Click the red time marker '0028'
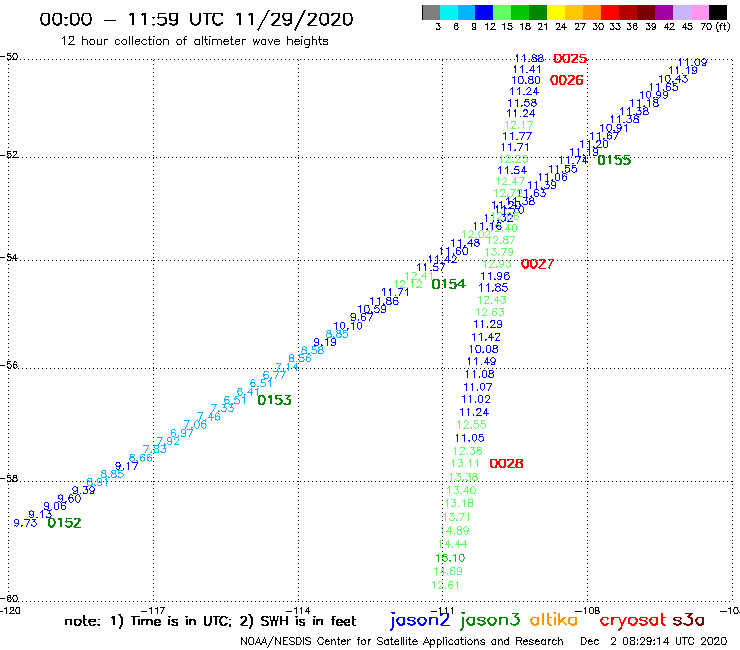 pyautogui.click(x=506, y=464)
